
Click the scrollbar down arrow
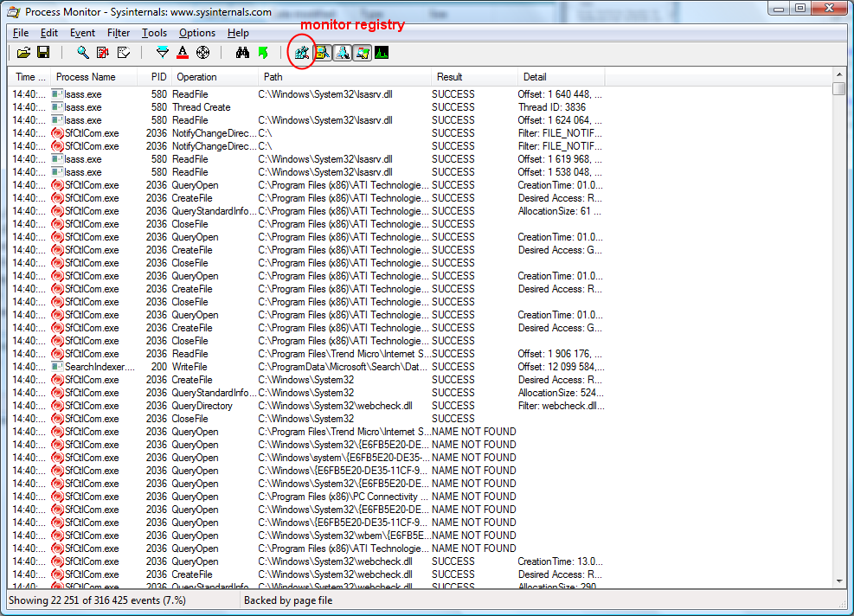838,581
